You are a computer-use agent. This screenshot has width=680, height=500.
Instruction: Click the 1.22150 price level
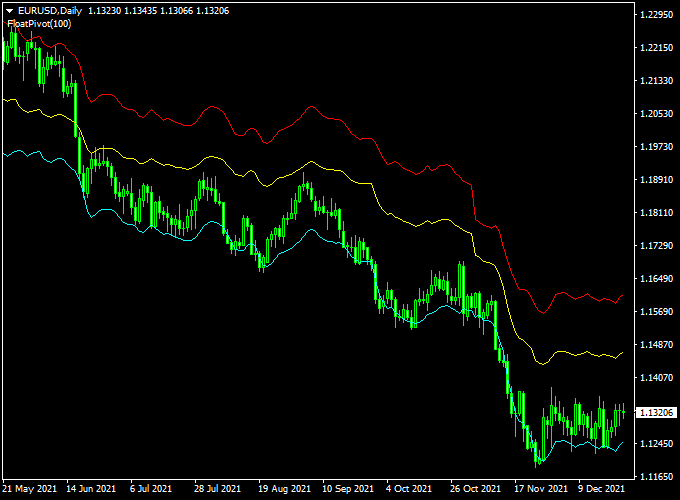pyautogui.click(x=657, y=48)
